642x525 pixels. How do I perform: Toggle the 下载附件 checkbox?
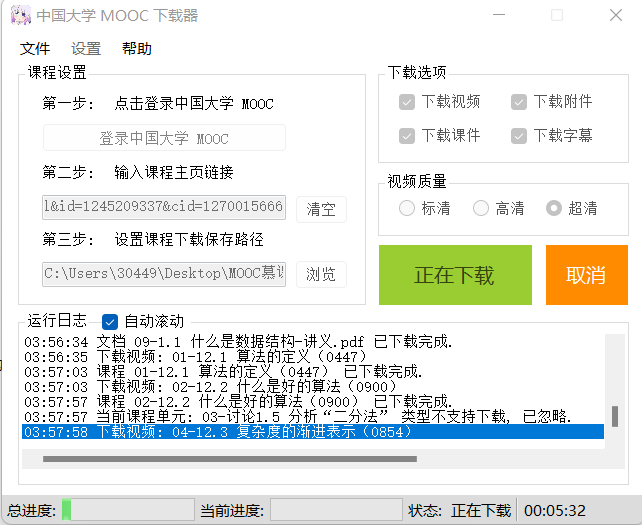518,102
